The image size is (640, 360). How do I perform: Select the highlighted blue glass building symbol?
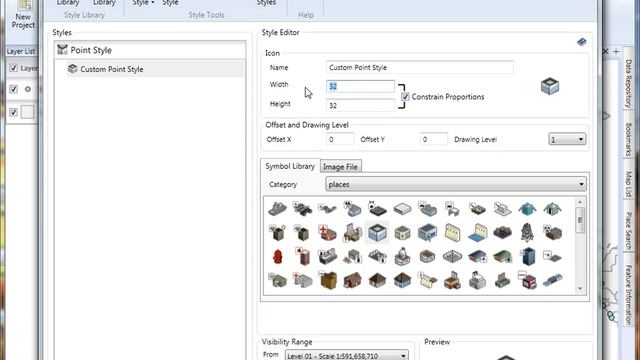tap(377, 233)
